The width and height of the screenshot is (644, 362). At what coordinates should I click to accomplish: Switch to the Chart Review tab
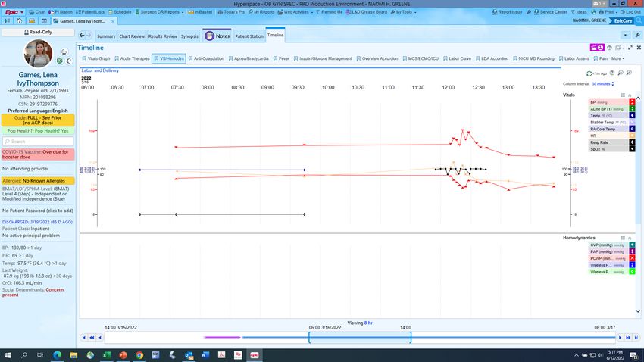tap(132, 36)
